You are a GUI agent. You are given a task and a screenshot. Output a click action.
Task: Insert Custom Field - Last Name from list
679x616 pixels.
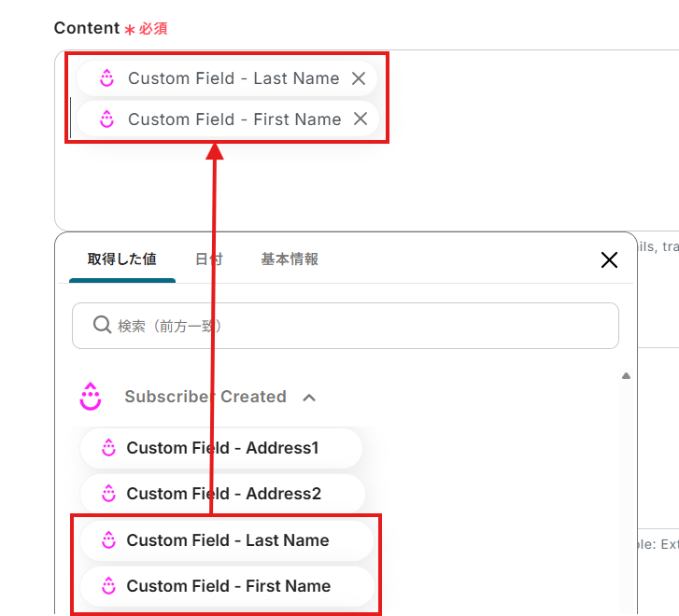click(x=227, y=540)
